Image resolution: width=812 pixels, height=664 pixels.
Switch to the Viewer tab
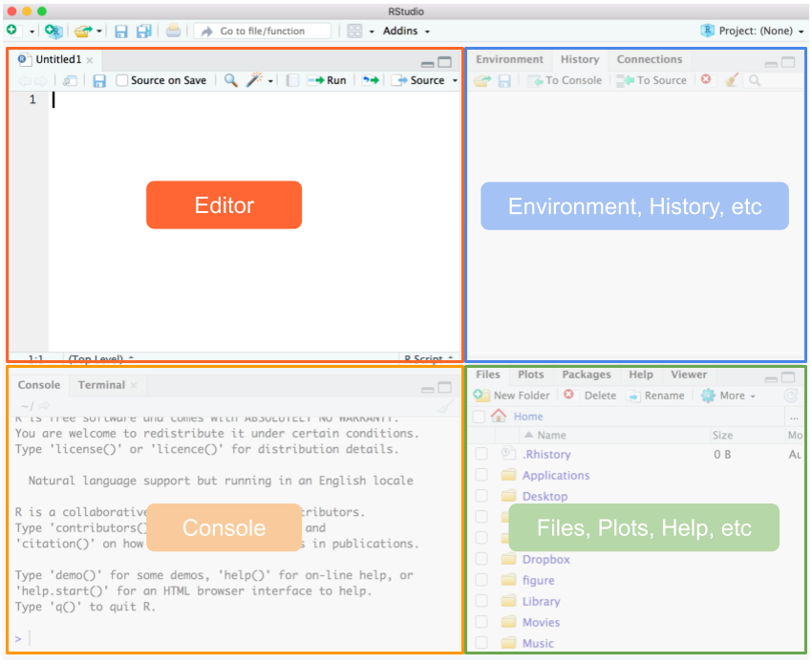(689, 375)
